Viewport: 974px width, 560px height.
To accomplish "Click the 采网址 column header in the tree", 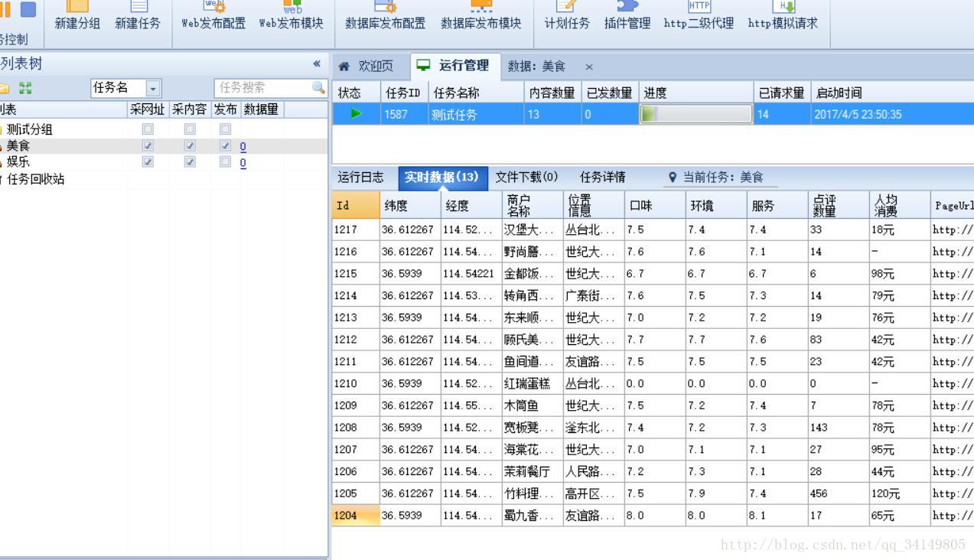I will click(x=148, y=109).
